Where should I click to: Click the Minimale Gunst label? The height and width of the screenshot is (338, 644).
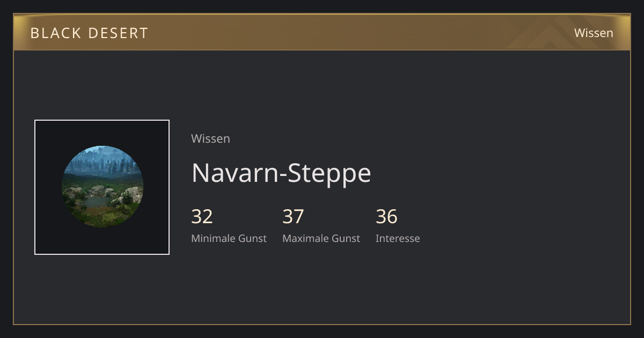click(229, 238)
